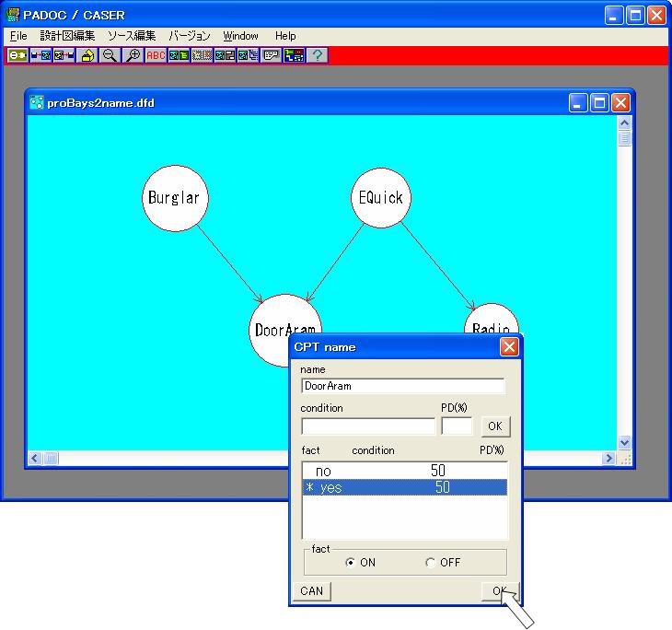Click the name field containing DoorAram
This screenshot has width=672, height=630.
coord(402,386)
